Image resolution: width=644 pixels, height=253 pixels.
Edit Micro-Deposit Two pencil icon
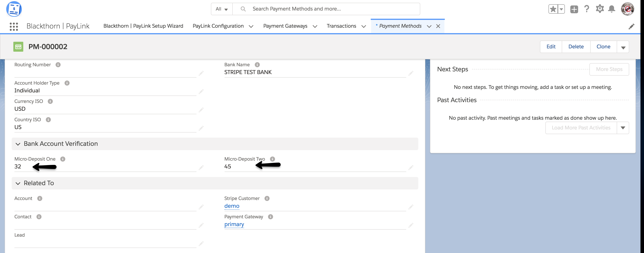click(x=411, y=167)
